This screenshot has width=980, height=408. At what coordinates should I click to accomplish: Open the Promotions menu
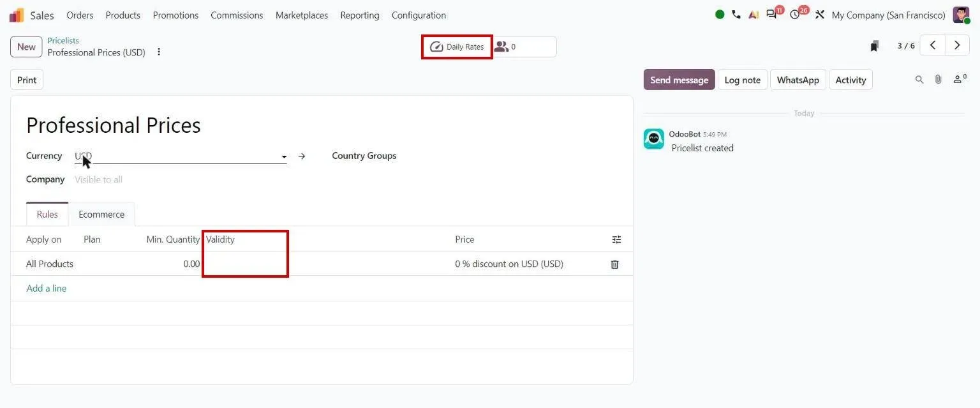[x=175, y=15]
